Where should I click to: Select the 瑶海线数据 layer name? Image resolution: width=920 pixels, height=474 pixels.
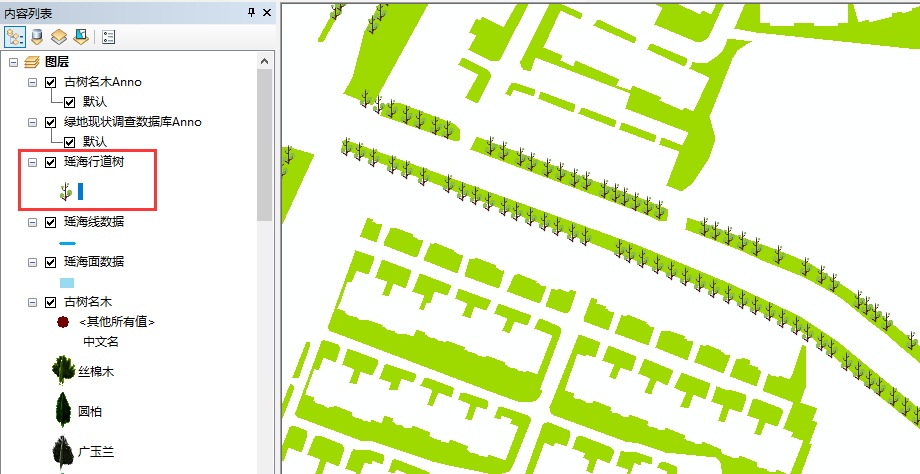pos(94,222)
